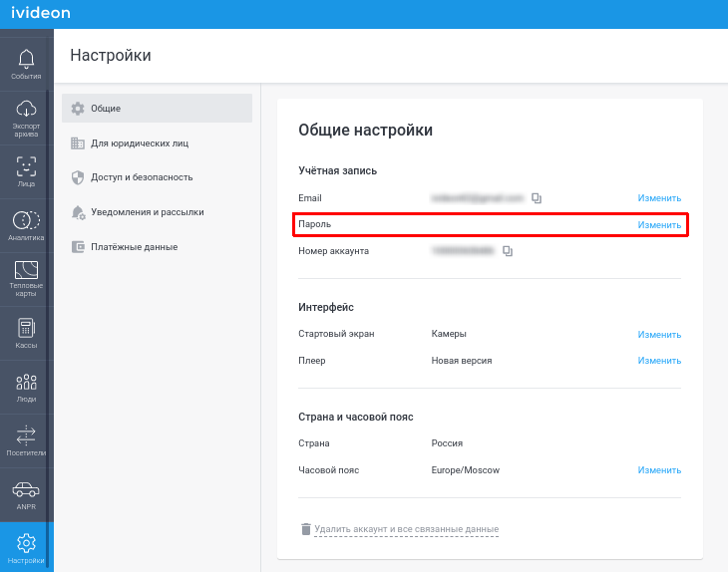Click the Europe/Moscow time zone value

click(x=465, y=470)
